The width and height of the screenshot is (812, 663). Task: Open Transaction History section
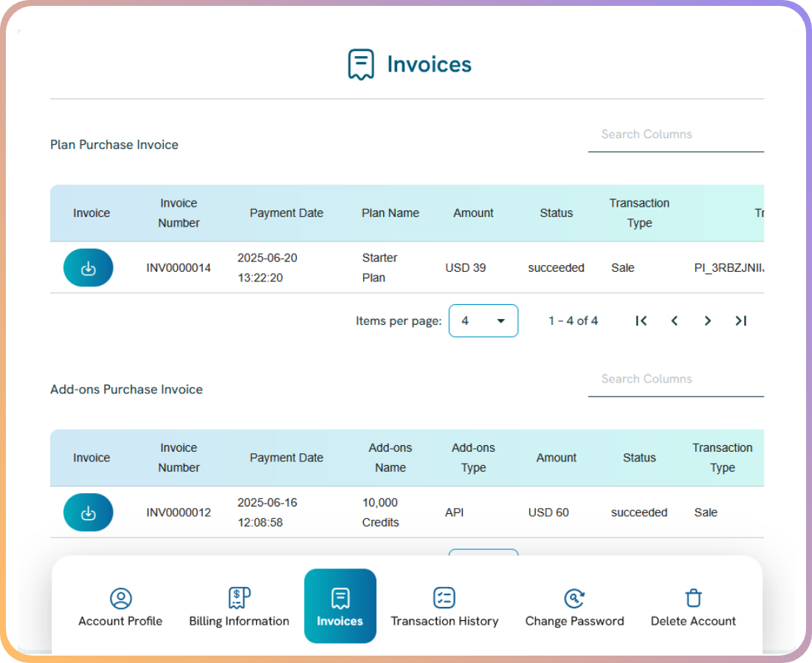[x=444, y=608]
